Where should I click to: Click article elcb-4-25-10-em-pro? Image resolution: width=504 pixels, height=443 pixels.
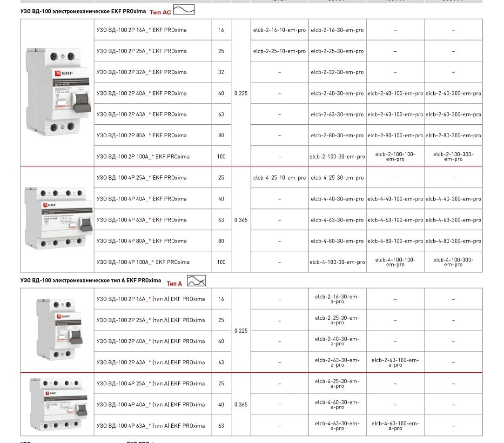coord(279,178)
